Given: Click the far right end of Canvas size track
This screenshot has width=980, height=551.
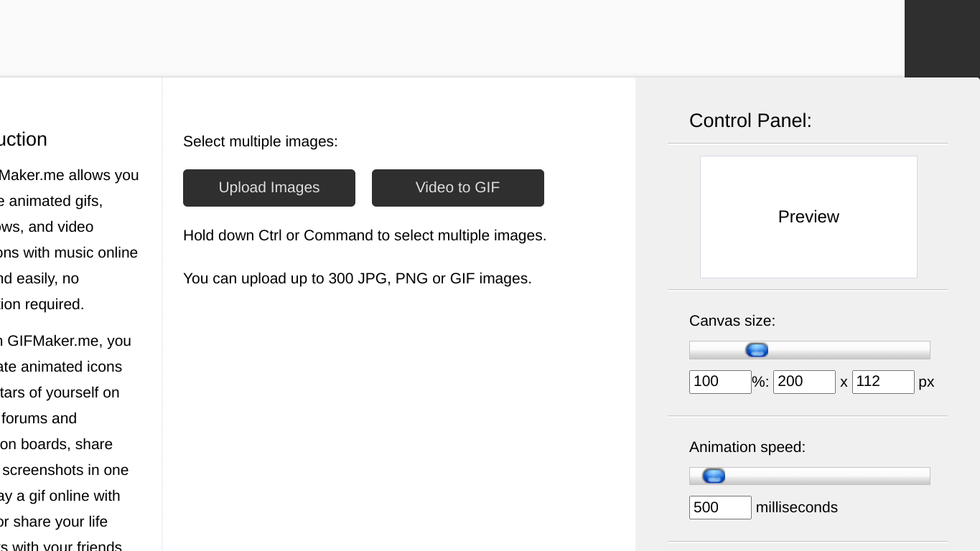Looking at the screenshot, I should (x=925, y=350).
